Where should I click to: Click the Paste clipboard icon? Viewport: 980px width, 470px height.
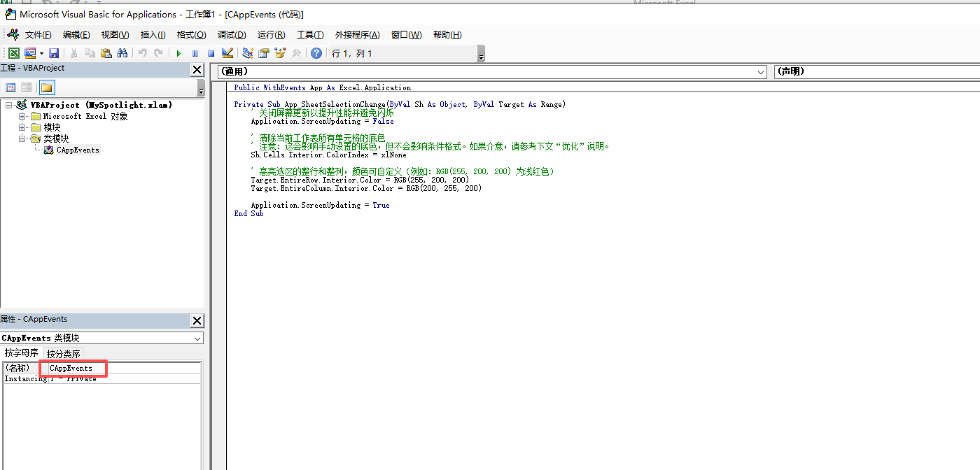pos(106,53)
